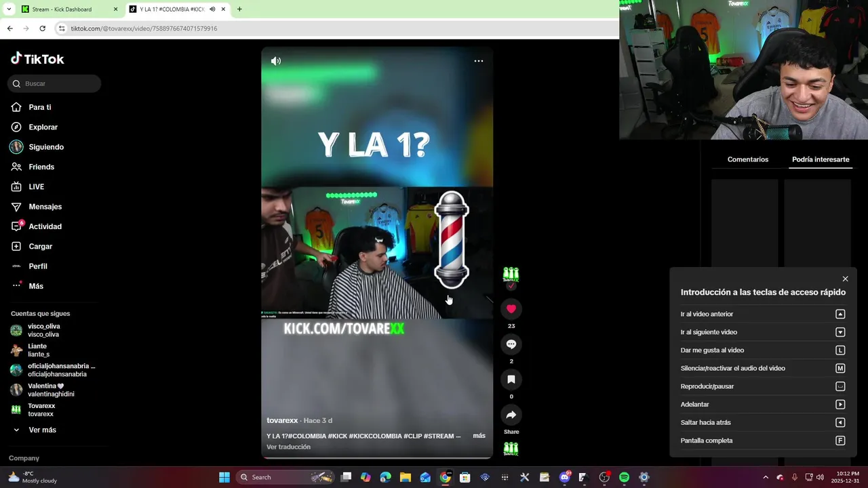Open Friends in sidebar
This screenshot has width=868, height=488.
(x=41, y=167)
